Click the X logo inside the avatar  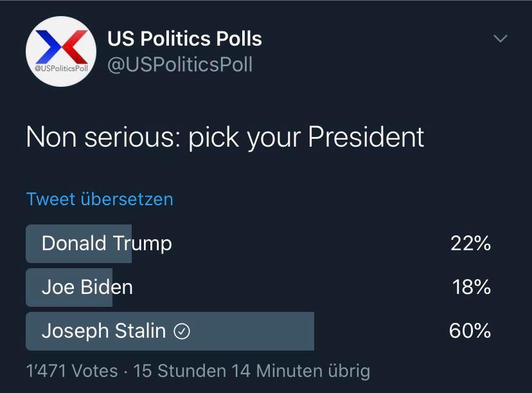[60, 46]
